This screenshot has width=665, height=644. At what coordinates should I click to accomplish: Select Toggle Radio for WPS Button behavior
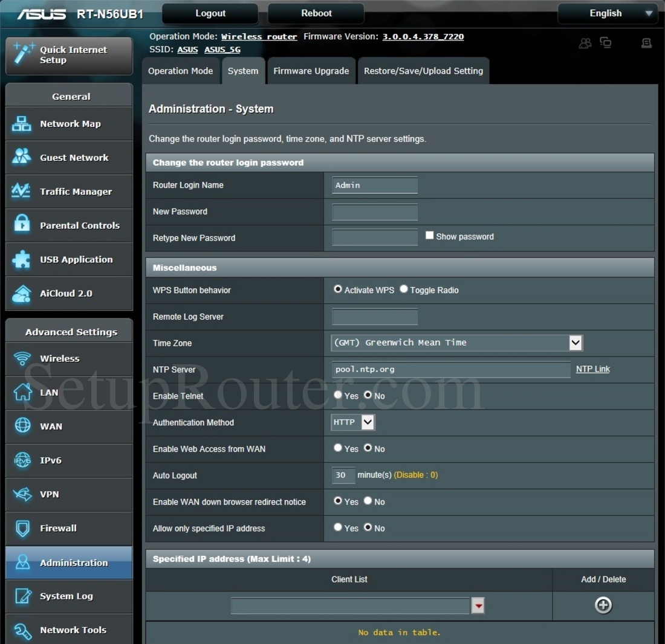click(x=404, y=289)
